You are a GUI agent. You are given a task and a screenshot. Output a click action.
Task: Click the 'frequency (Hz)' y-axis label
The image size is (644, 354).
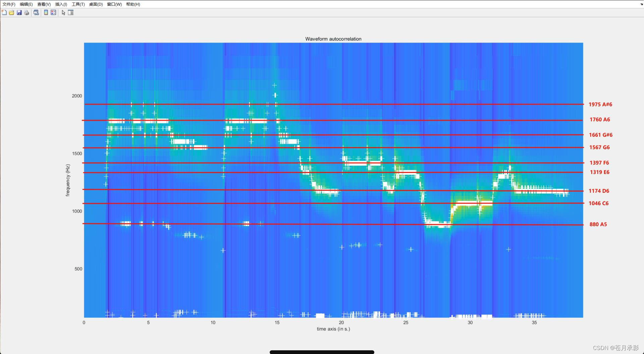pyautogui.click(x=68, y=180)
